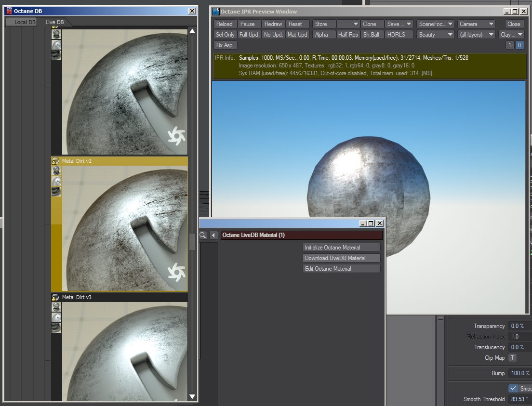Image resolution: width=532 pixels, height=406 pixels.
Task: Click the Store button
Action: (324, 24)
